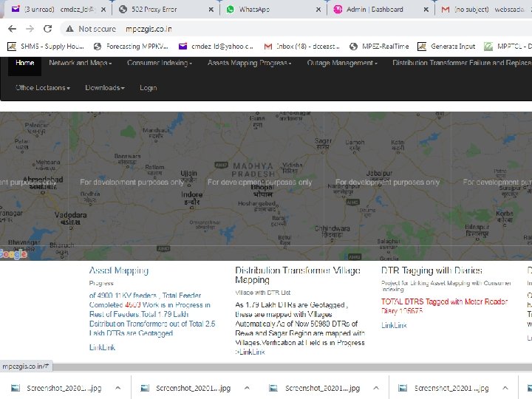Click Indore on the map
This screenshot has width=532, height=399.
[x=191, y=198]
